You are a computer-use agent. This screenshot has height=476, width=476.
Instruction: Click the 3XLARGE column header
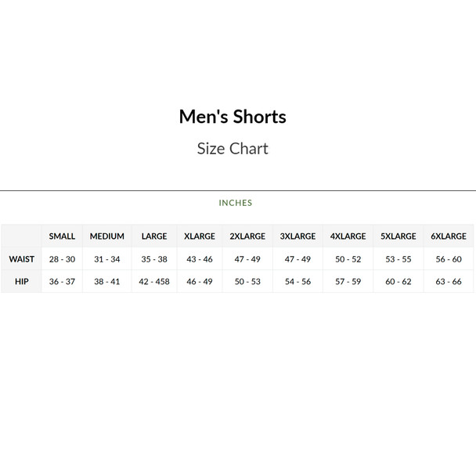click(297, 236)
